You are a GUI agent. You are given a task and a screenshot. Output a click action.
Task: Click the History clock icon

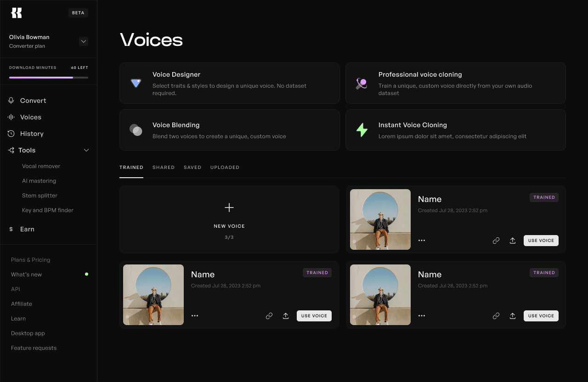click(x=11, y=134)
